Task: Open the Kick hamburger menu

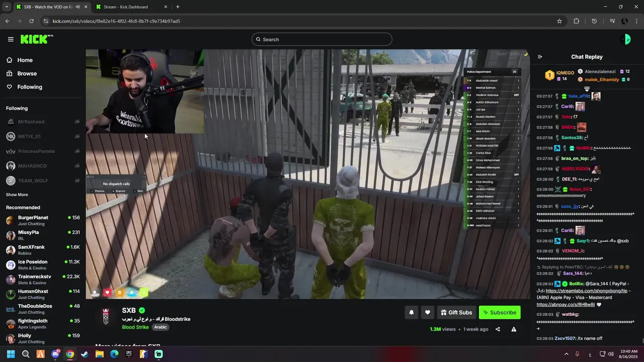Action: [x=11, y=39]
